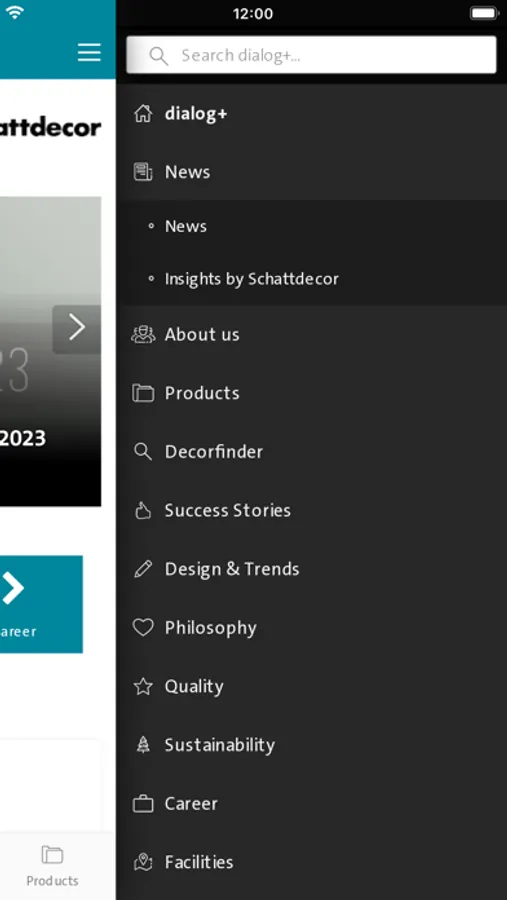Click the star icon beside Quality
Screen dimensions: 507x900
coord(143,686)
